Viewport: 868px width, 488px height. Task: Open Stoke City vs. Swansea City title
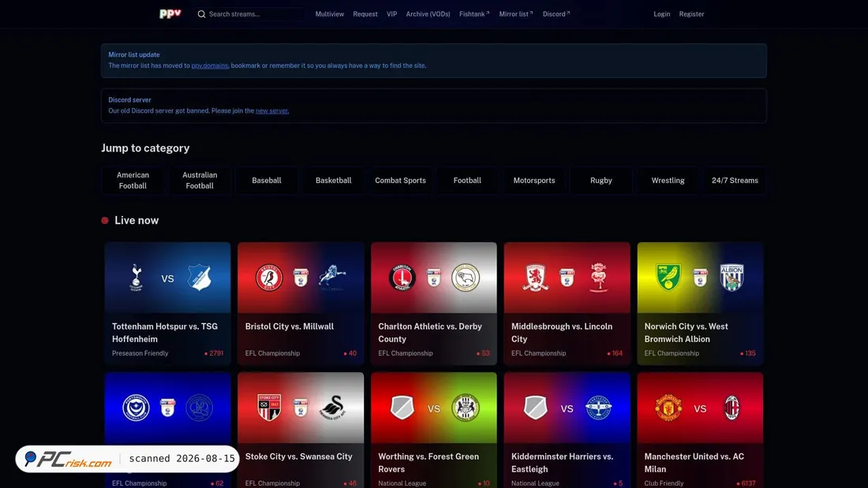point(299,456)
